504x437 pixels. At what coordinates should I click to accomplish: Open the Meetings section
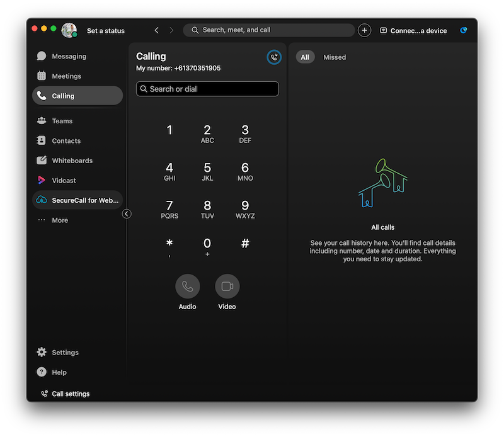(77, 76)
